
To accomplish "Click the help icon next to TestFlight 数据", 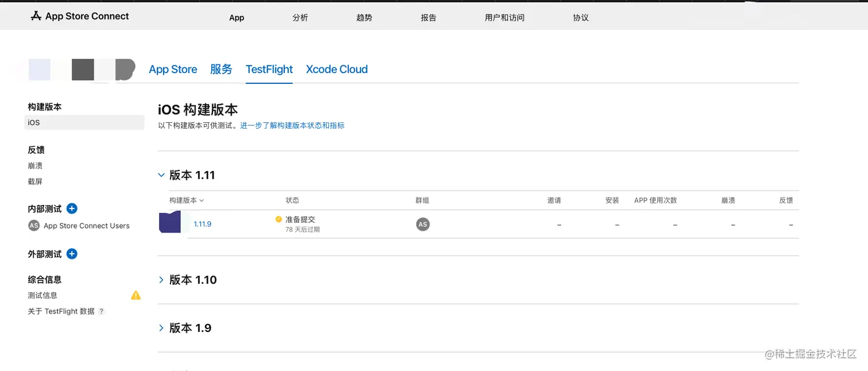I will (102, 311).
